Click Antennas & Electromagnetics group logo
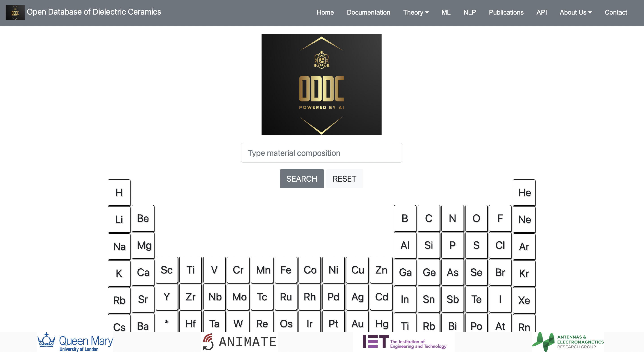Viewport: 644px width, 352px height. [567, 342]
